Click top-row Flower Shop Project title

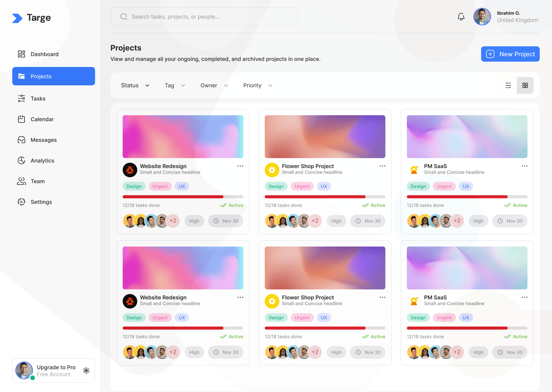pyautogui.click(x=308, y=166)
